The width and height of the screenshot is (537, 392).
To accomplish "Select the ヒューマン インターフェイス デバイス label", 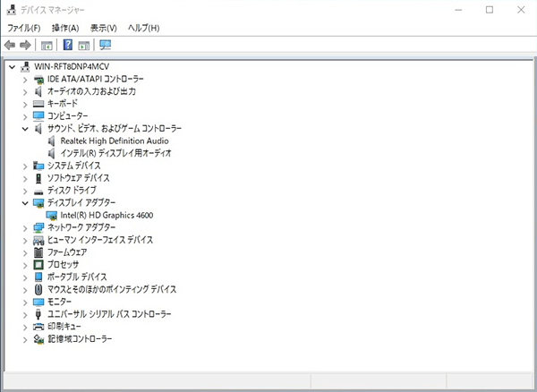I will coord(100,240).
